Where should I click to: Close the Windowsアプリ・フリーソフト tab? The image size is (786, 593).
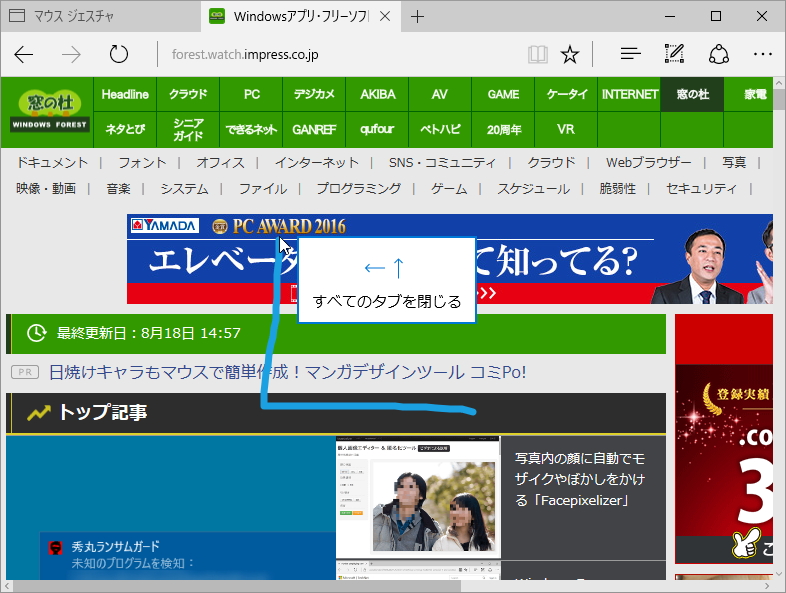[x=385, y=17]
